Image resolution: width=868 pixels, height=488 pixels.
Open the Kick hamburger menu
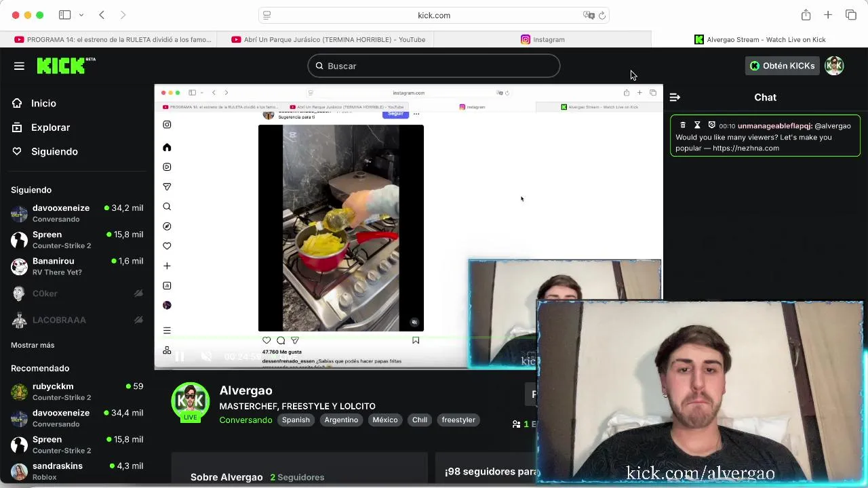(x=19, y=66)
